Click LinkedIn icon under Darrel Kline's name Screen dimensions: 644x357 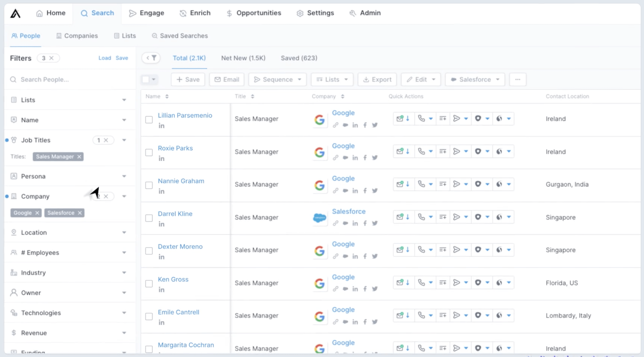pyautogui.click(x=161, y=224)
